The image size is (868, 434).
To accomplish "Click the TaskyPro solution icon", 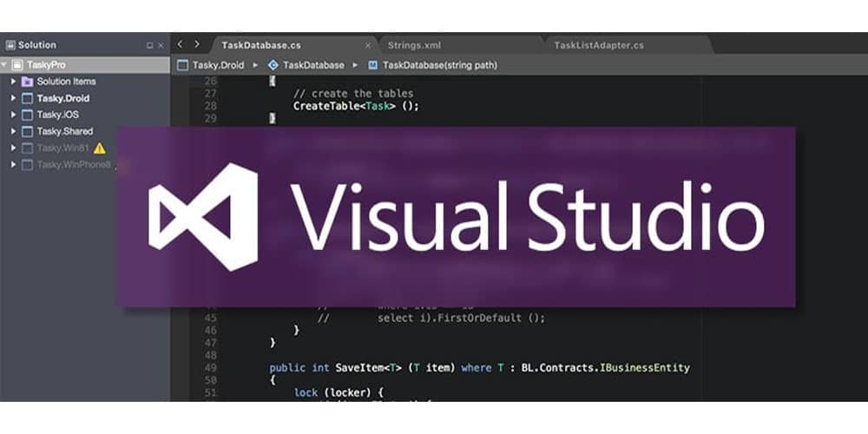I will [x=17, y=65].
